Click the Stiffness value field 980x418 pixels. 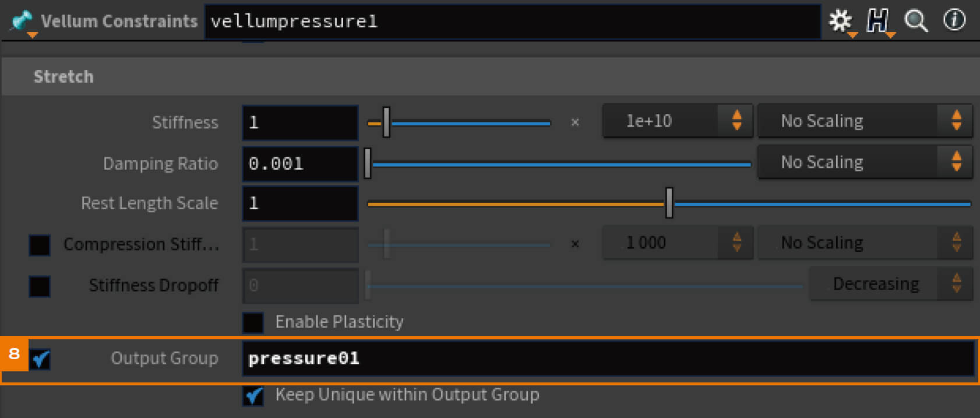[300, 123]
